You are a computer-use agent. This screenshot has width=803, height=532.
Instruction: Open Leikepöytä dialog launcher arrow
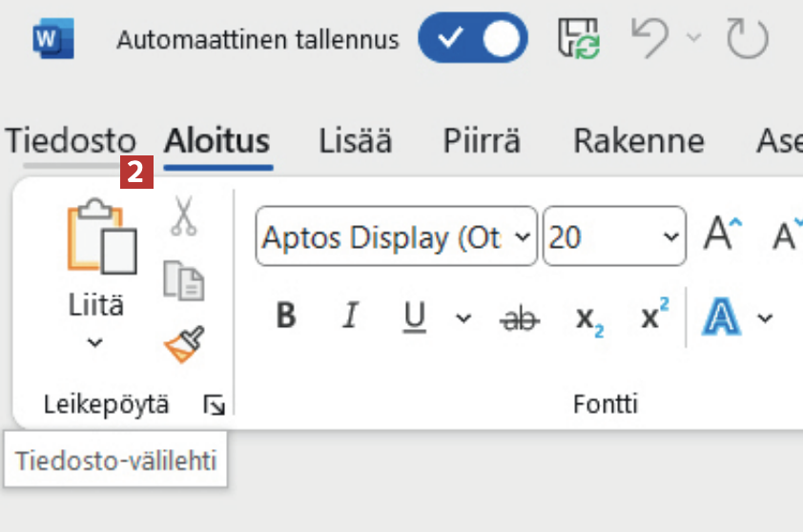click(215, 406)
